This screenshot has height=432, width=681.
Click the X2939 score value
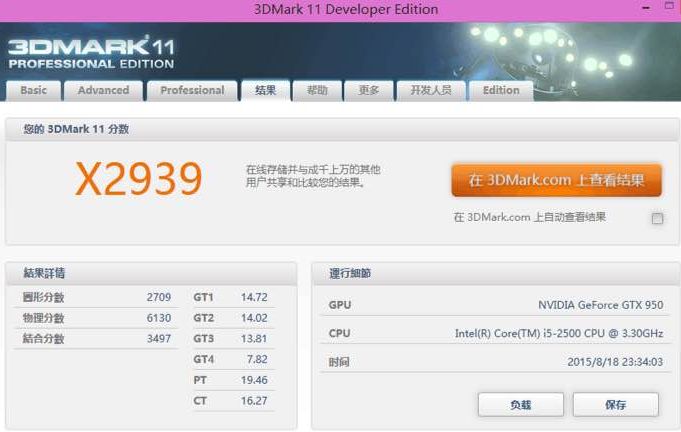coord(139,179)
